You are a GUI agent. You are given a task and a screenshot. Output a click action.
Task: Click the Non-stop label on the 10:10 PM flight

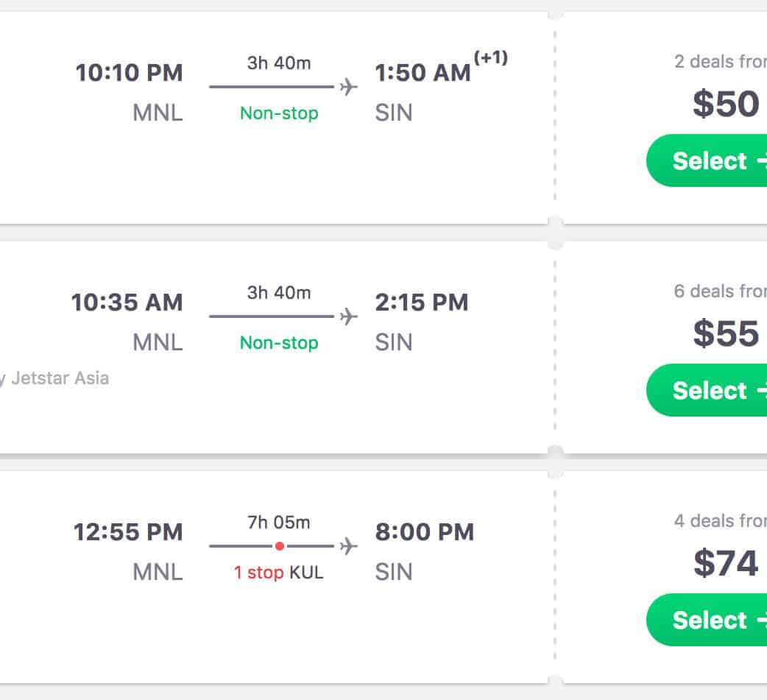(279, 113)
